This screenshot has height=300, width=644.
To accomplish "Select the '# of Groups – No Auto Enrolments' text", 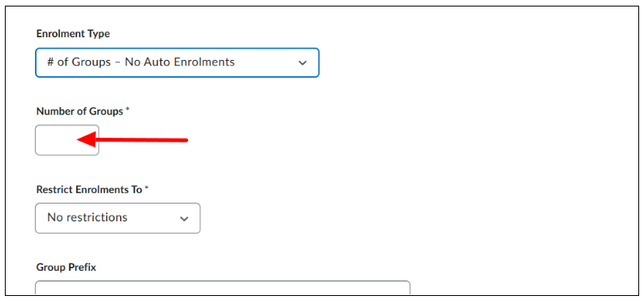I will click(141, 62).
